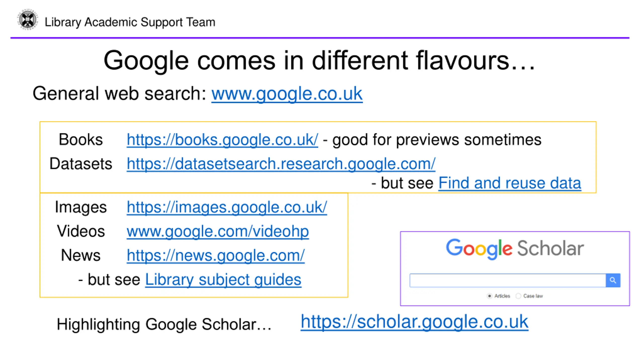Screen dimensions: 644x362
Task: Open the www.google.co.uk link
Action: tap(287, 94)
